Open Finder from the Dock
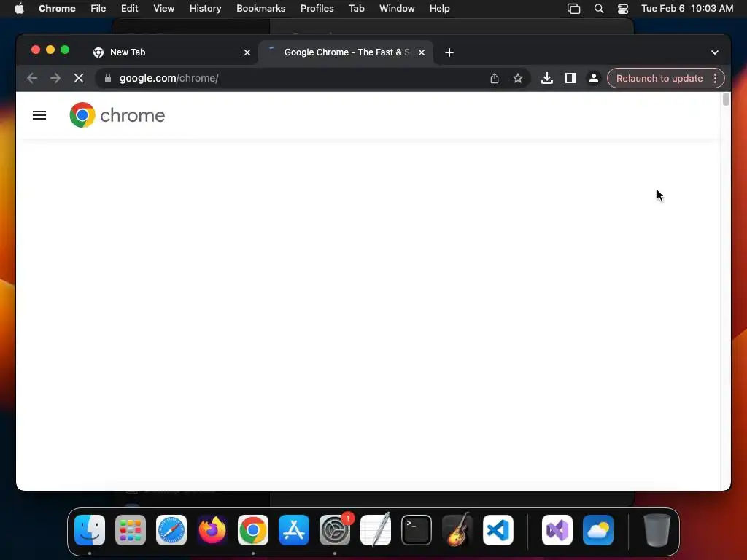Image resolution: width=747 pixels, height=560 pixels. [90, 530]
